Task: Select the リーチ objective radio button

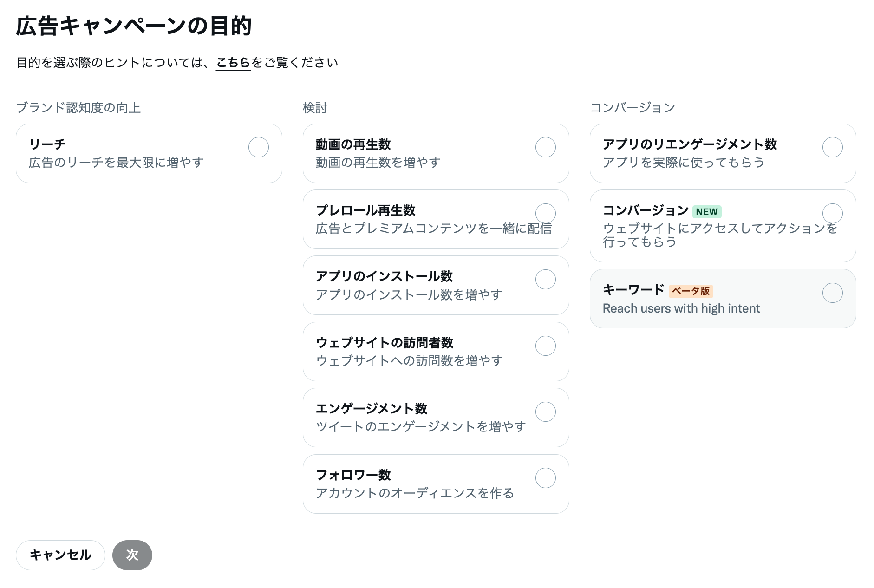Action: (x=259, y=147)
